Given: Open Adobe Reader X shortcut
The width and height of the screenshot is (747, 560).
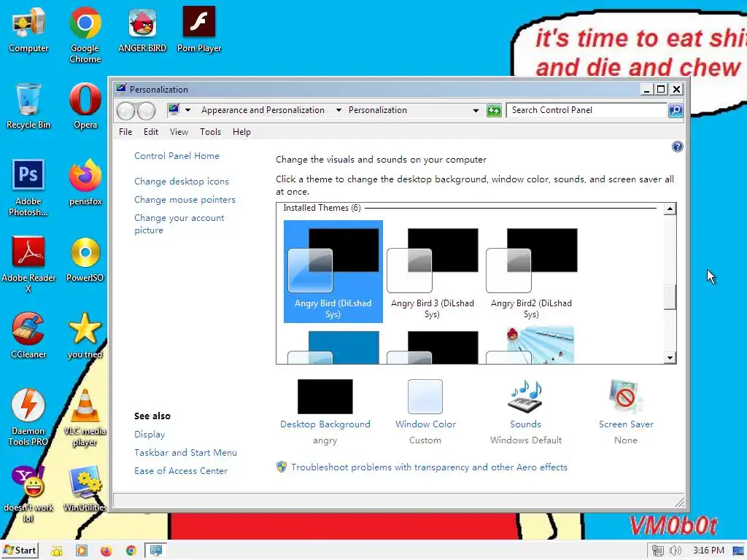Looking at the screenshot, I should coord(28,264).
